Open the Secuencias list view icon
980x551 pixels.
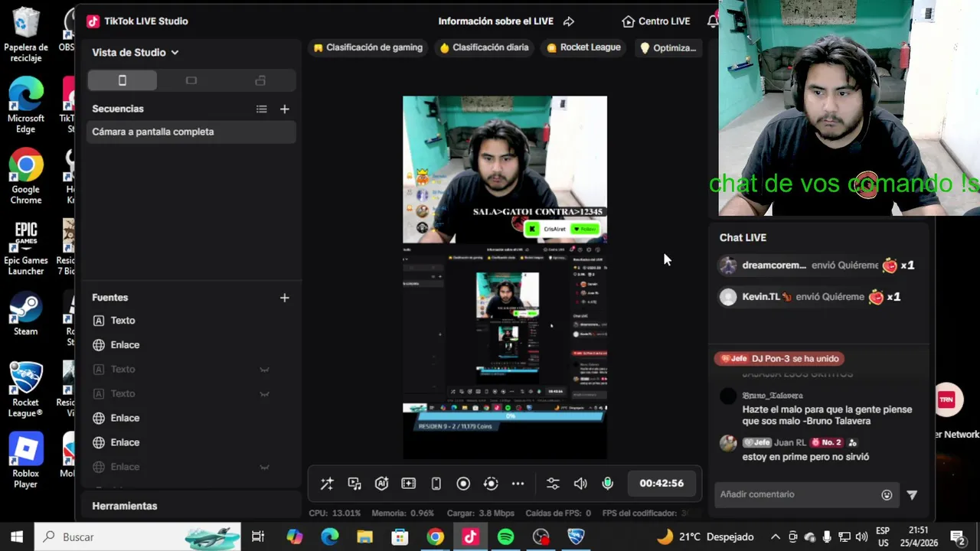point(262,109)
